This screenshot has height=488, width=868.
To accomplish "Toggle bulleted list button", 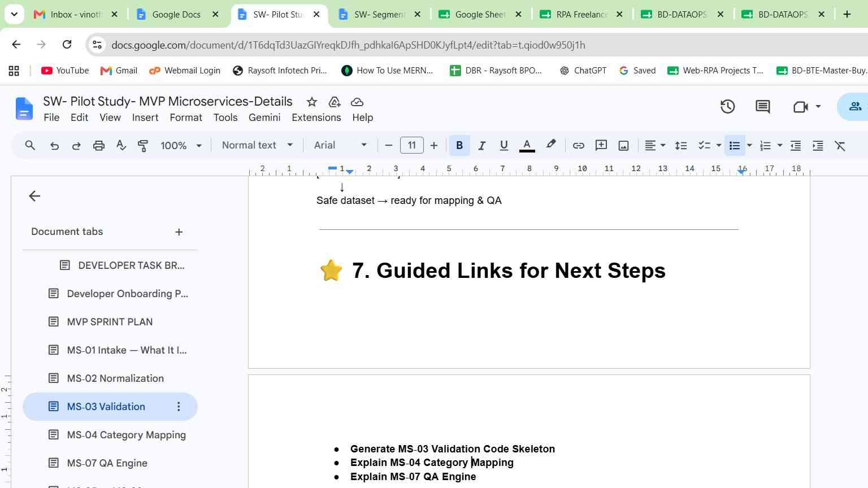I will point(735,146).
